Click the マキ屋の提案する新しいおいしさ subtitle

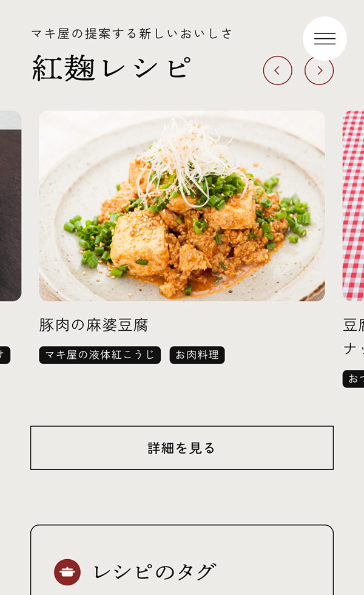click(x=132, y=34)
